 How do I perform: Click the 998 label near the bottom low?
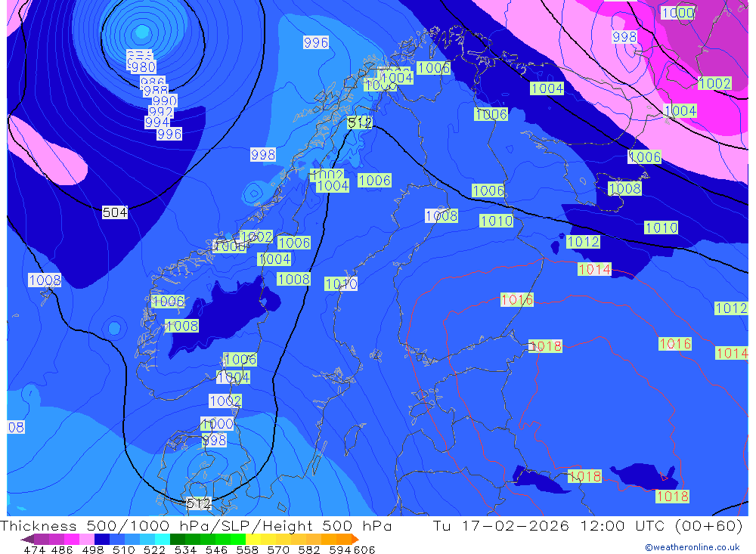coord(214,440)
